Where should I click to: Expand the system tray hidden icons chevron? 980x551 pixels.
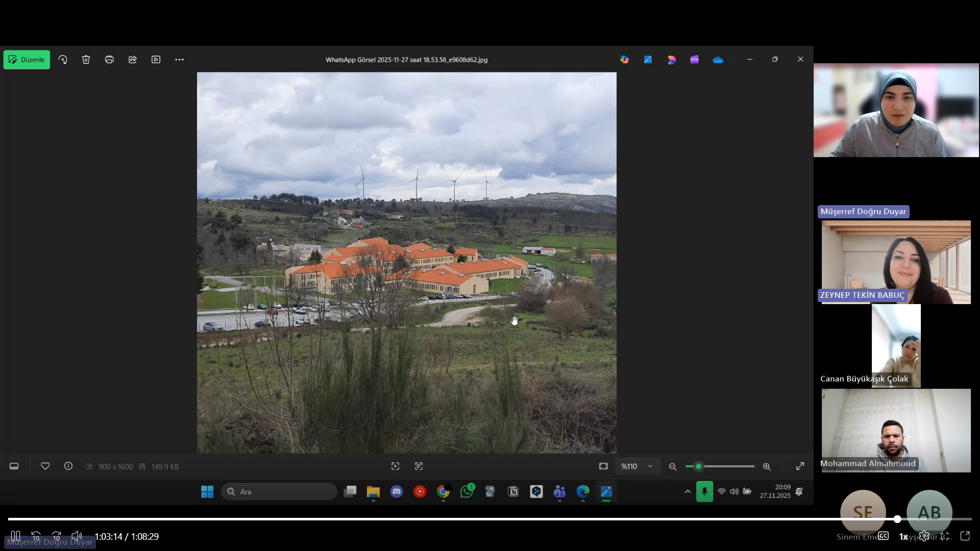point(688,492)
